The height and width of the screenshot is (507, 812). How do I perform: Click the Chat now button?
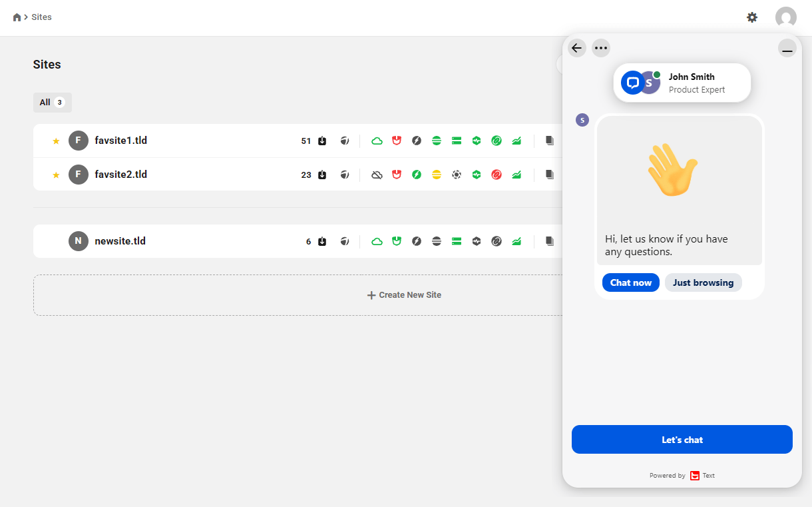tap(631, 282)
